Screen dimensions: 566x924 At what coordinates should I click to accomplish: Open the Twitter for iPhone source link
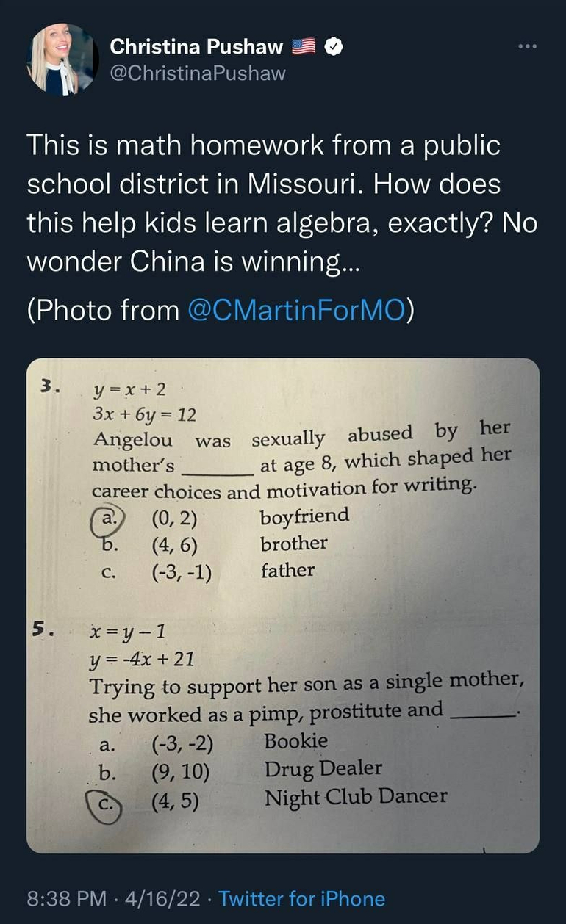(302, 898)
